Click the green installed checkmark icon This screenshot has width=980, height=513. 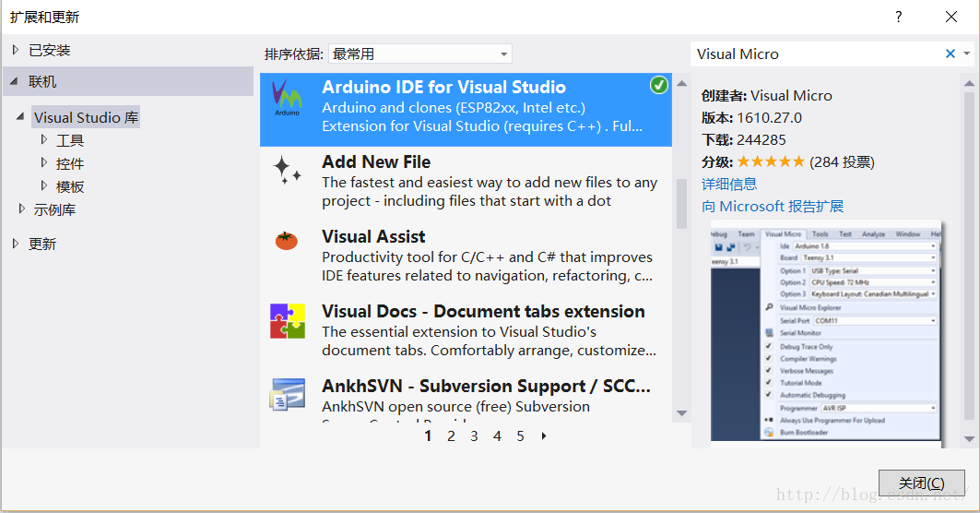coord(659,85)
